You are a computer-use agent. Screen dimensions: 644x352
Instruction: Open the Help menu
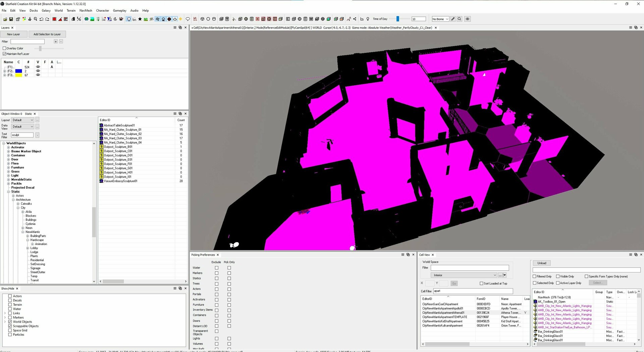pos(146,10)
